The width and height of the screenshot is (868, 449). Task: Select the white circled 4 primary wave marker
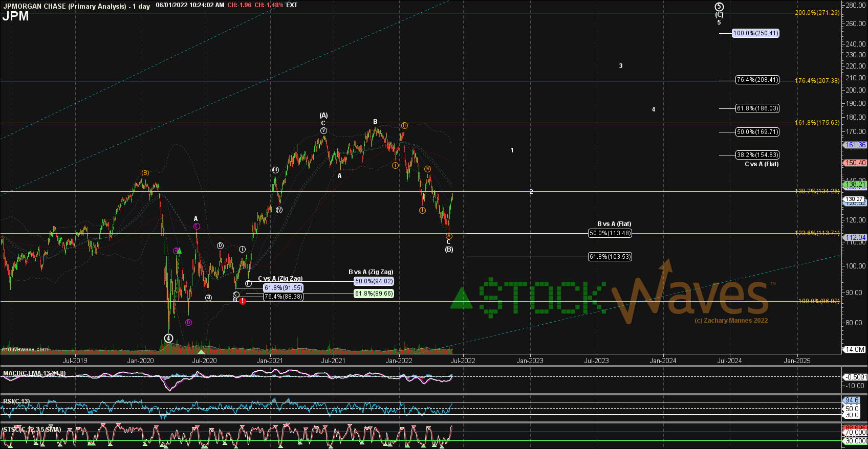[x=169, y=338]
